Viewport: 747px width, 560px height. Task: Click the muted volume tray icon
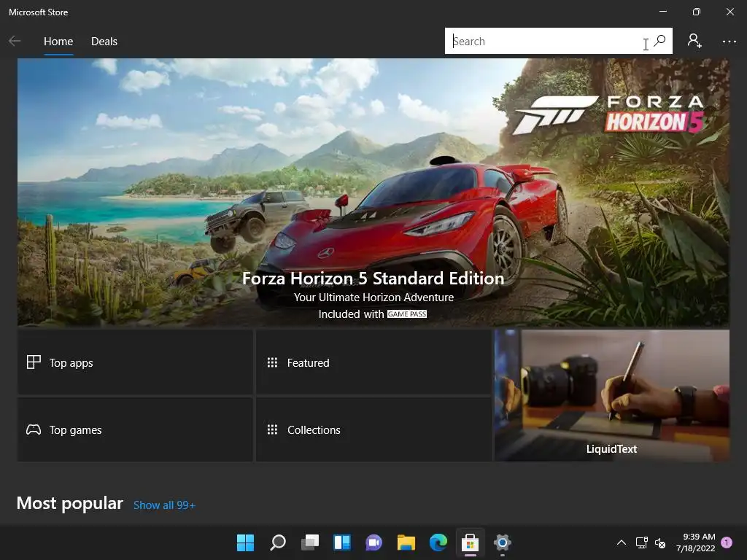click(x=660, y=542)
